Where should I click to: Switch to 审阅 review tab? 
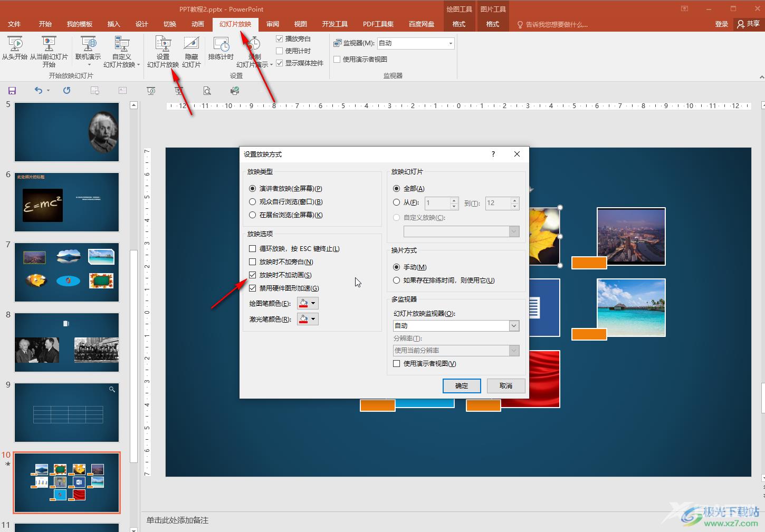click(273, 24)
